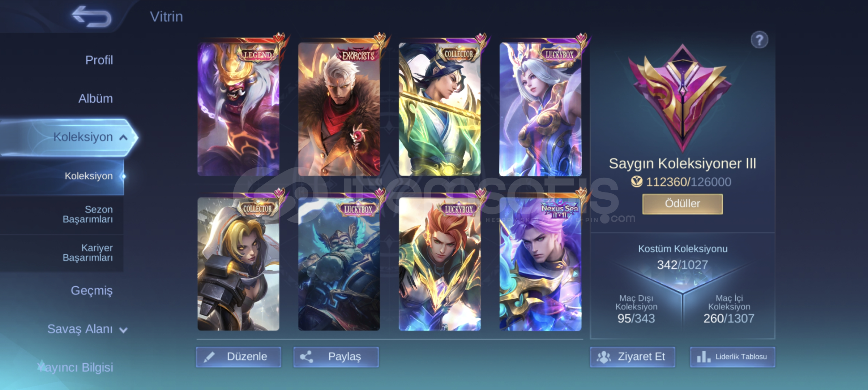Viewport: 868px width, 390px height.
Task: Click the visitors icon on Ziyaret Et
Action: click(x=603, y=357)
